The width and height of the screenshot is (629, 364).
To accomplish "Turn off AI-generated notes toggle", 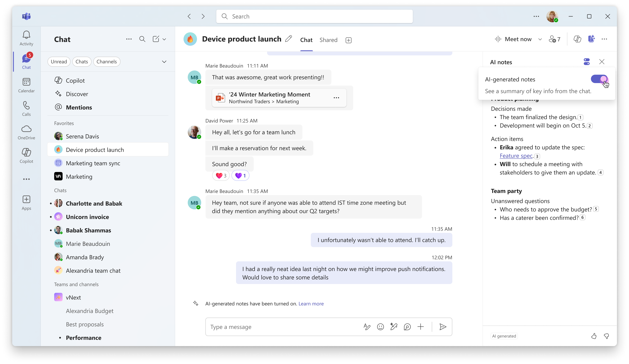I will (599, 79).
